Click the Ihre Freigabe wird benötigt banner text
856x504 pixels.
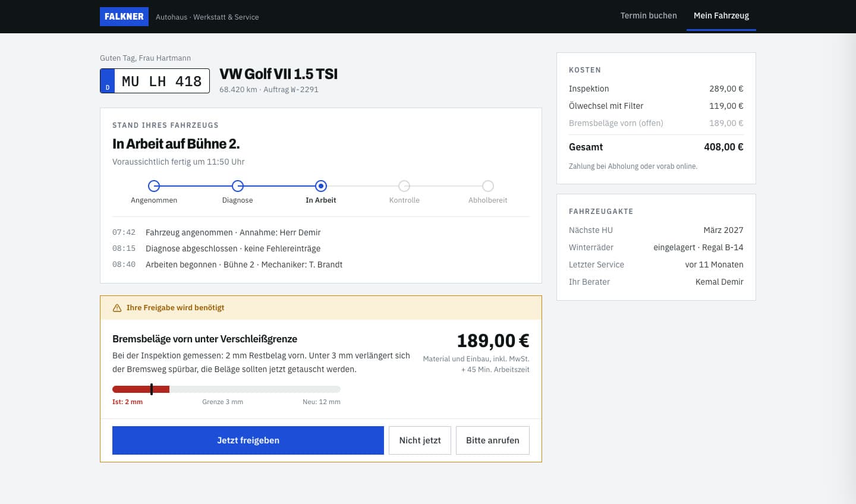(175, 308)
